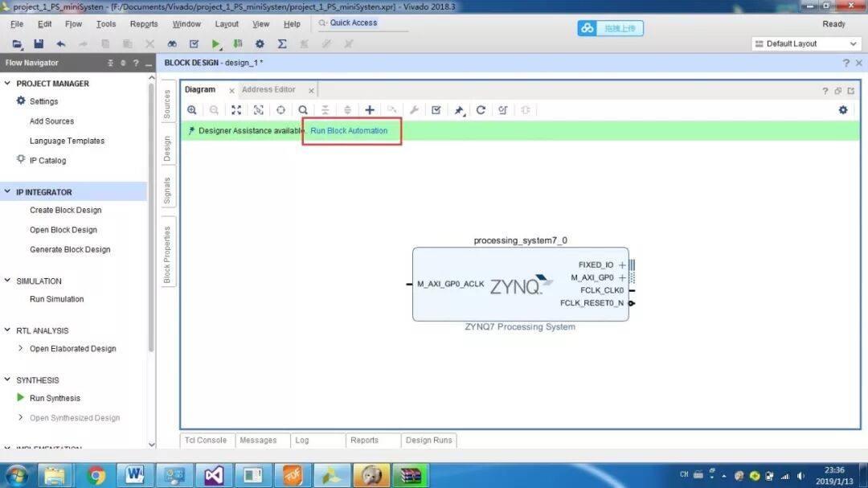Open Word from the Windows taskbar
Screen dimensions: 868x488
click(x=134, y=475)
